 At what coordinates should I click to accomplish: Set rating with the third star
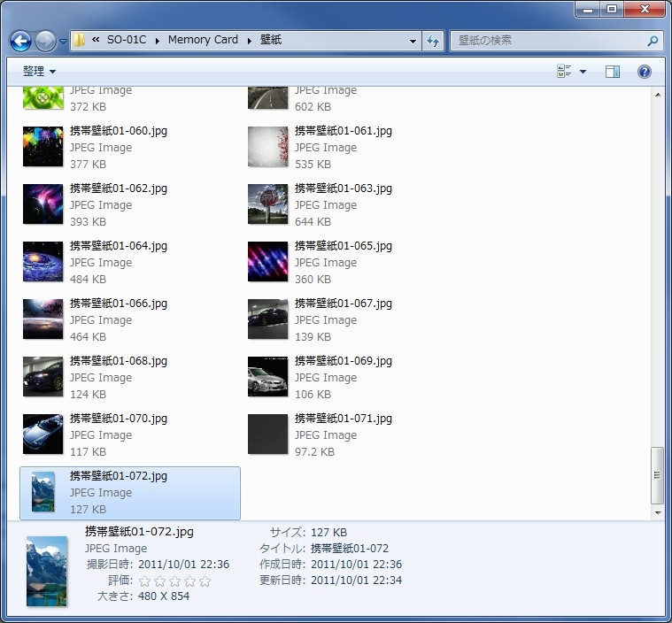(174, 581)
